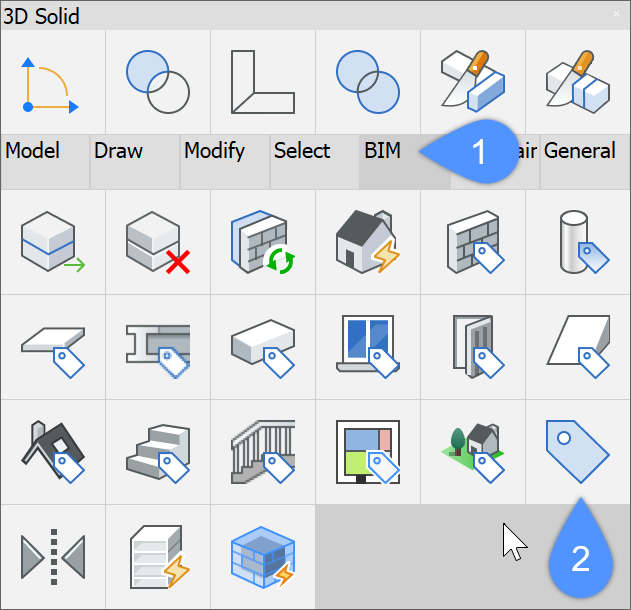Click the solid with red X icon

pyautogui.click(x=157, y=242)
